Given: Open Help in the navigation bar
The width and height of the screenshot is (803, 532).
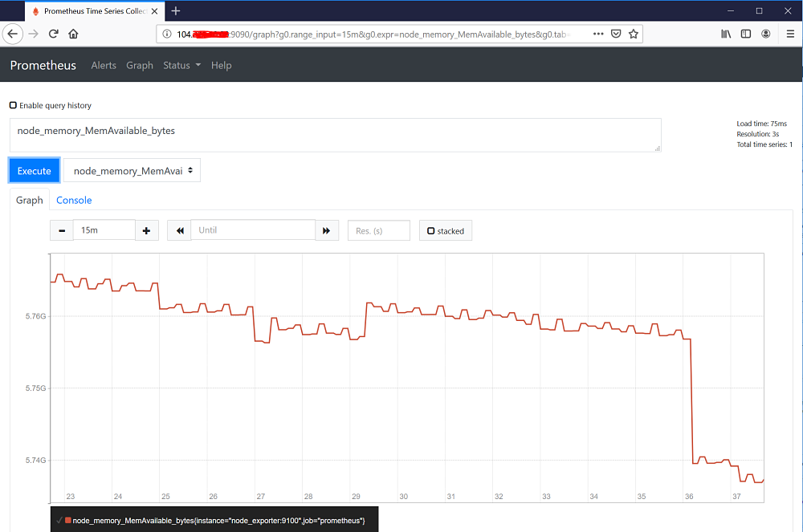Looking at the screenshot, I should pyautogui.click(x=222, y=66).
